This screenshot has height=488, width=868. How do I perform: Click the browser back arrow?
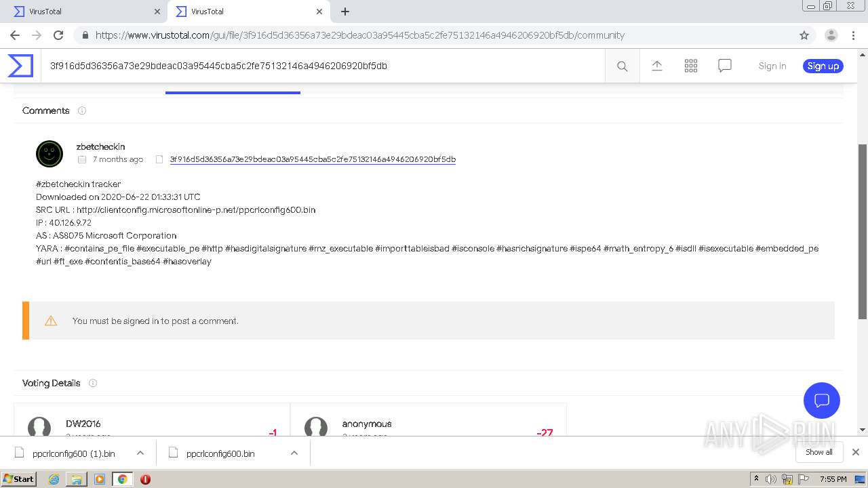pyautogui.click(x=15, y=35)
